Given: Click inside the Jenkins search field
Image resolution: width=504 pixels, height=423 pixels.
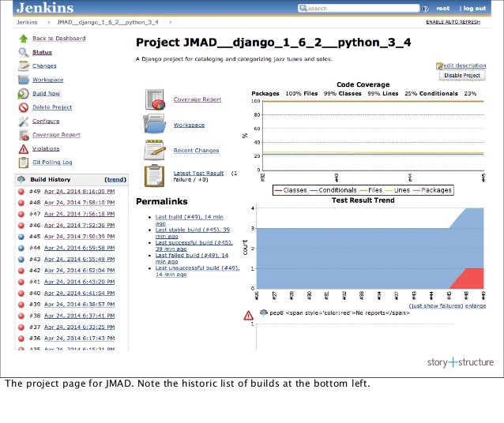Looking at the screenshot, I should click(359, 9).
